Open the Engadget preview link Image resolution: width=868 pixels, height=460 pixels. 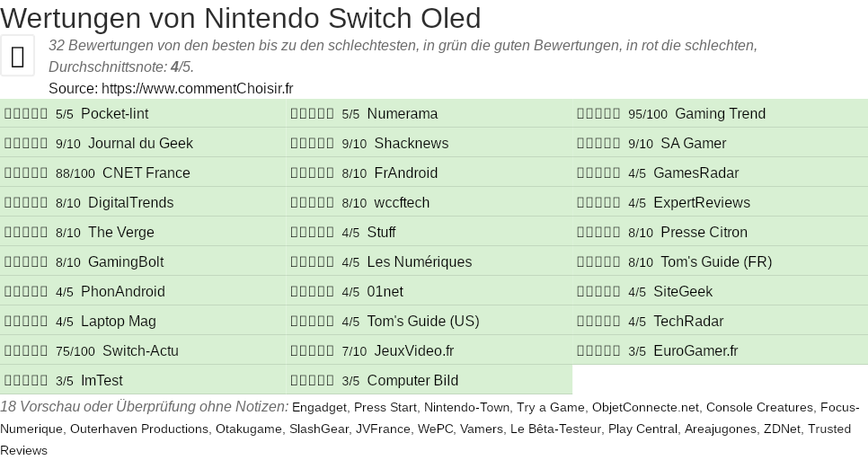pyautogui.click(x=319, y=408)
